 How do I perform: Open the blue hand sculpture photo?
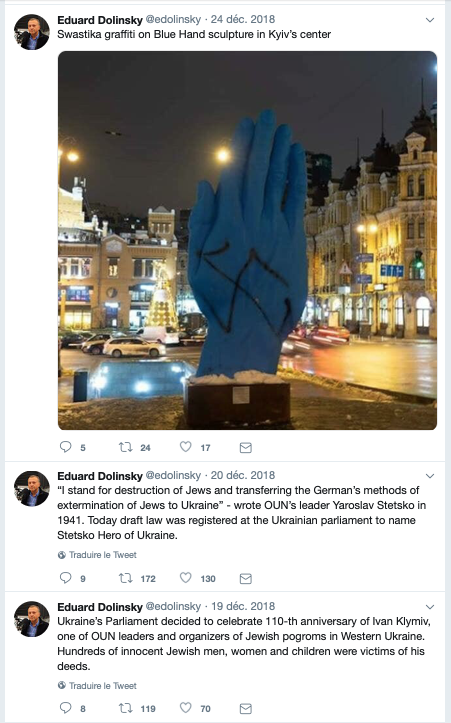coord(247,240)
